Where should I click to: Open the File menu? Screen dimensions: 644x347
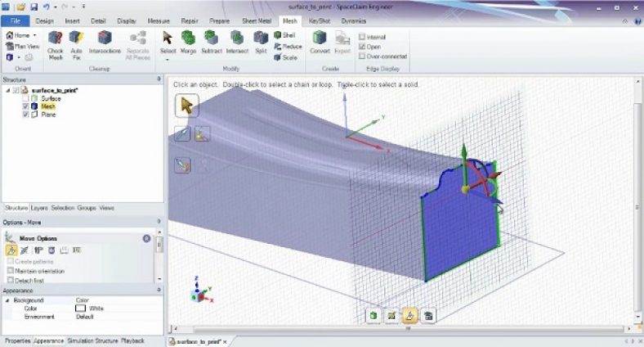(16, 21)
